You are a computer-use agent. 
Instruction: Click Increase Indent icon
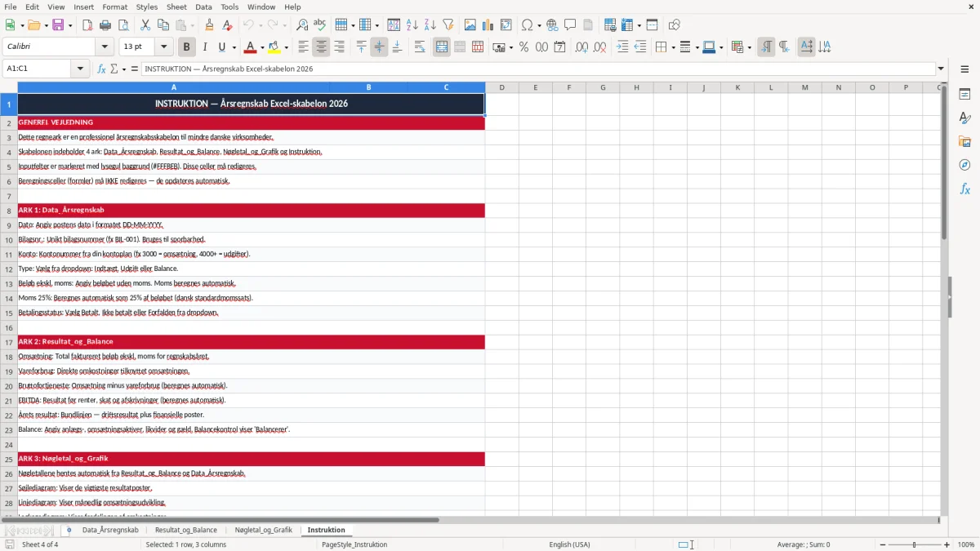(x=622, y=47)
